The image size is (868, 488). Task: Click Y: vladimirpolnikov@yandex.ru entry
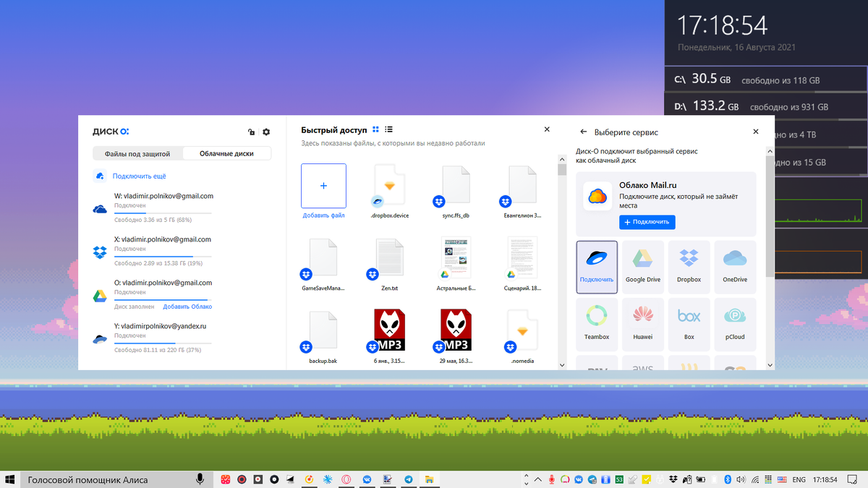tap(161, 326)
